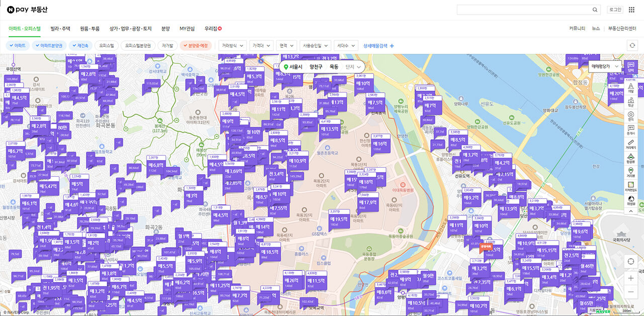Open the 커뮤니티 link
This screenshot has width=644, height=316.
pyautogui.click(x=577, y=29)
